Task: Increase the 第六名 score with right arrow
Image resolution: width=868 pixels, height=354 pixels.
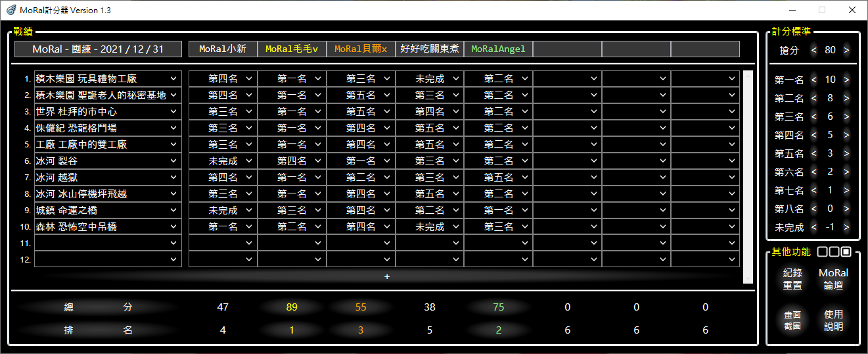Action: 846,172
